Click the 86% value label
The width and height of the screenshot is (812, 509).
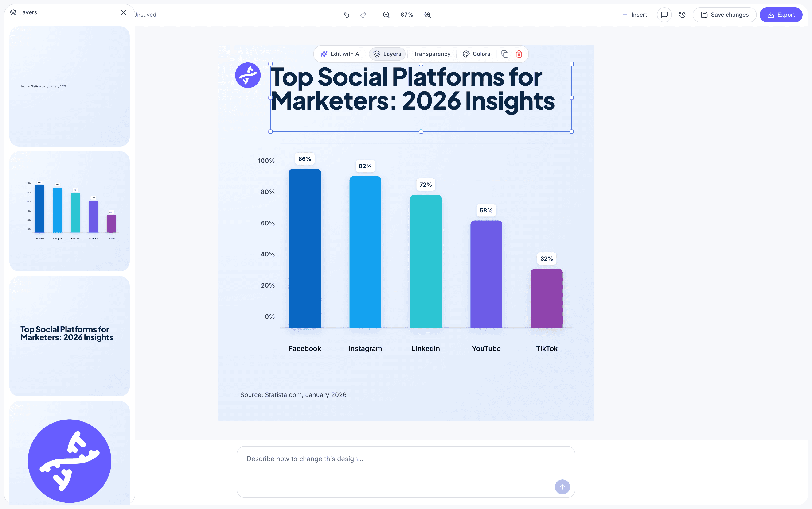pyautogui.click(x=305, y=159)
